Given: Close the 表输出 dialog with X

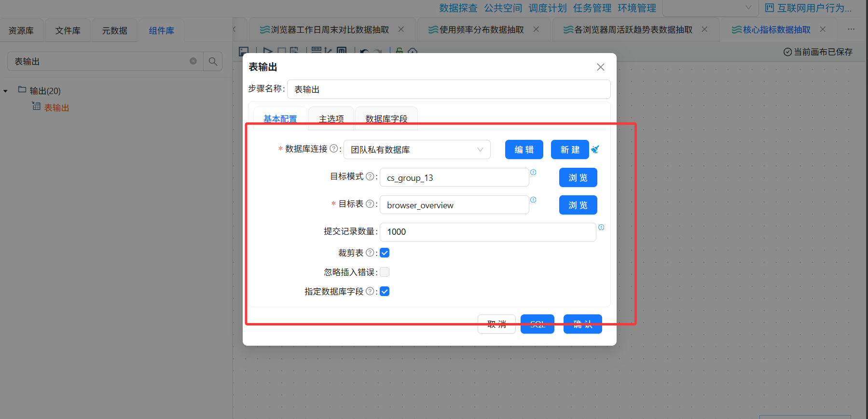Looking at the screenshot, I should pos(601,67).
